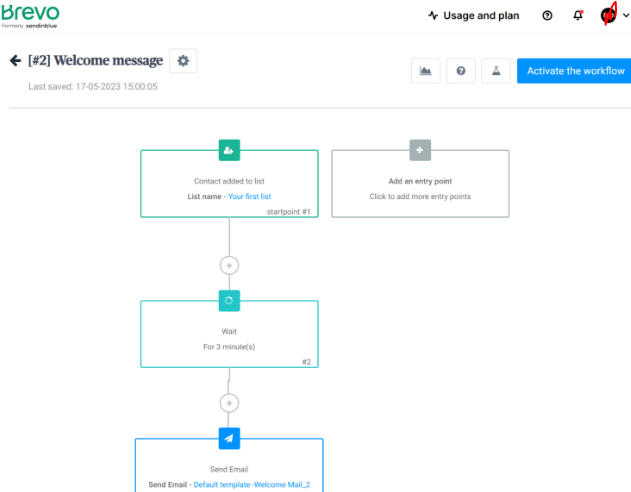Click the test workflow flask icon
631x492 pixels.
pos(494,71)
